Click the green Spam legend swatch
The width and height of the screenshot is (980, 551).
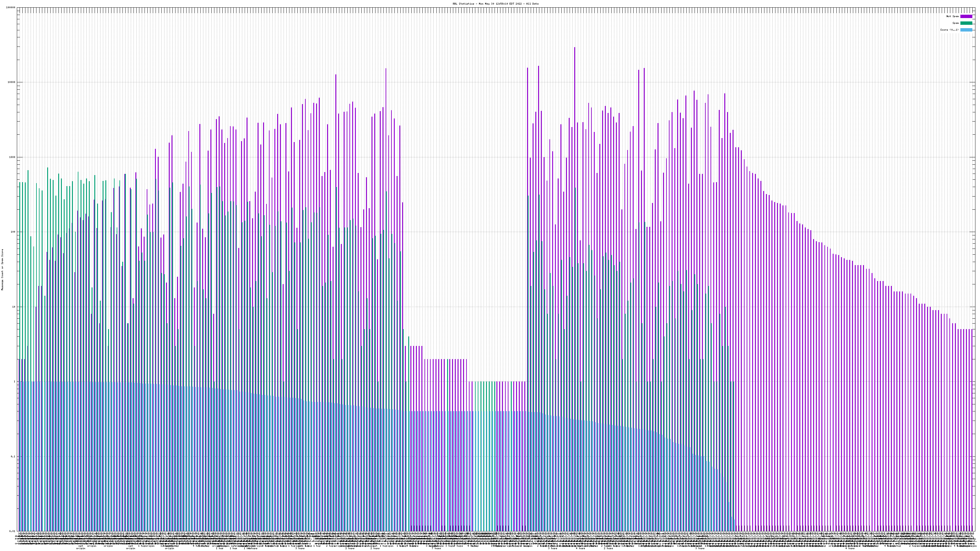(966, 23)
